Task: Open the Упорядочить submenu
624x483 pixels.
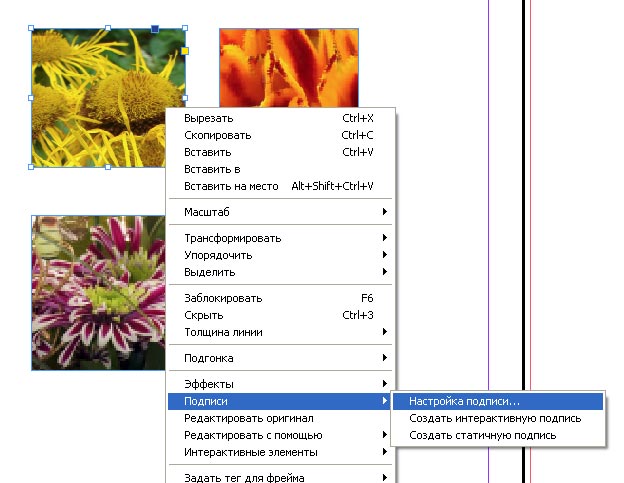Action: coord(280,255)
